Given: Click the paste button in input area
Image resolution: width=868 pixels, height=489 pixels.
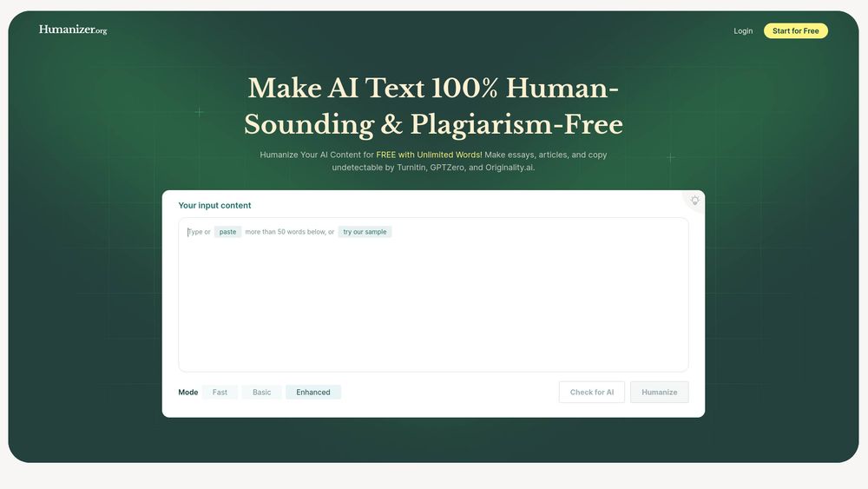Looking at the screenshot, I should pyautogui.click(x=227, y=232).
